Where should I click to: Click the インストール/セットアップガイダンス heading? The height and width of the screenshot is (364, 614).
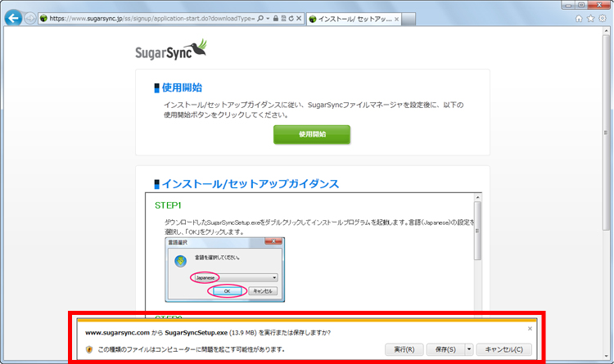coord(251,184)
